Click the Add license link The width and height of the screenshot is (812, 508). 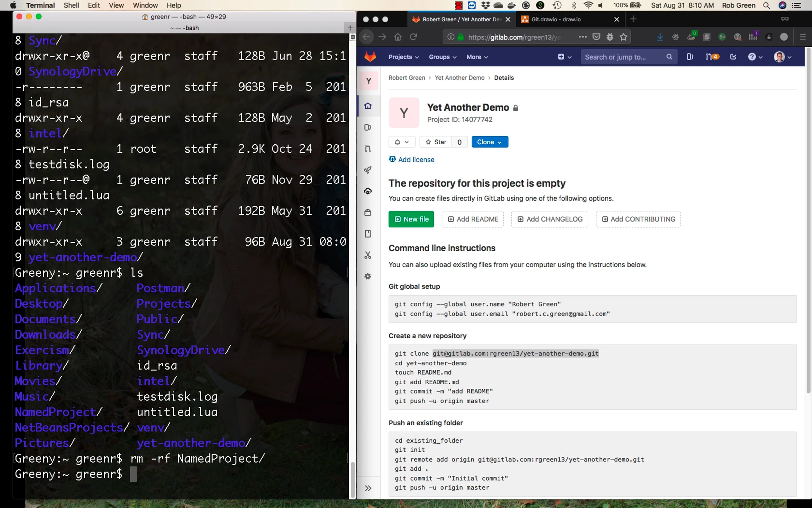pos(415,160)
